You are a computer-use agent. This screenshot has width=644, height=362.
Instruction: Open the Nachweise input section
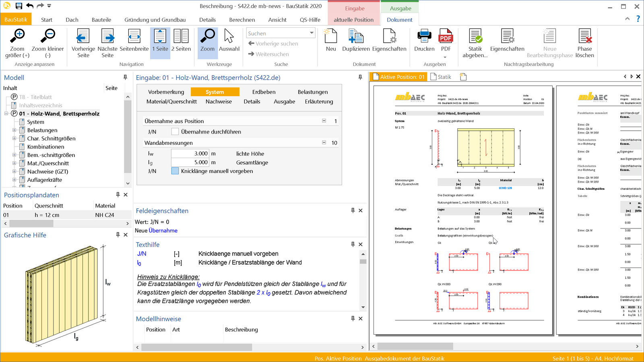tap(219, 102)
